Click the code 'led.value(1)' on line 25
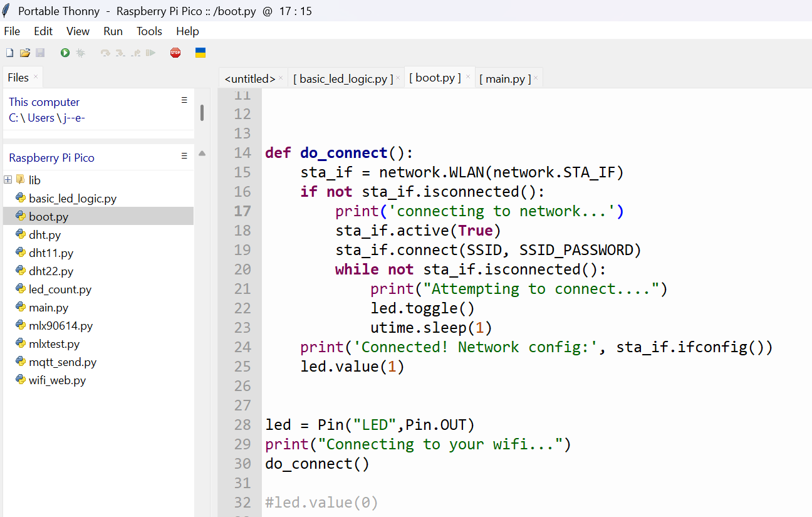The image size is (812, 517). tap(352, 367)
